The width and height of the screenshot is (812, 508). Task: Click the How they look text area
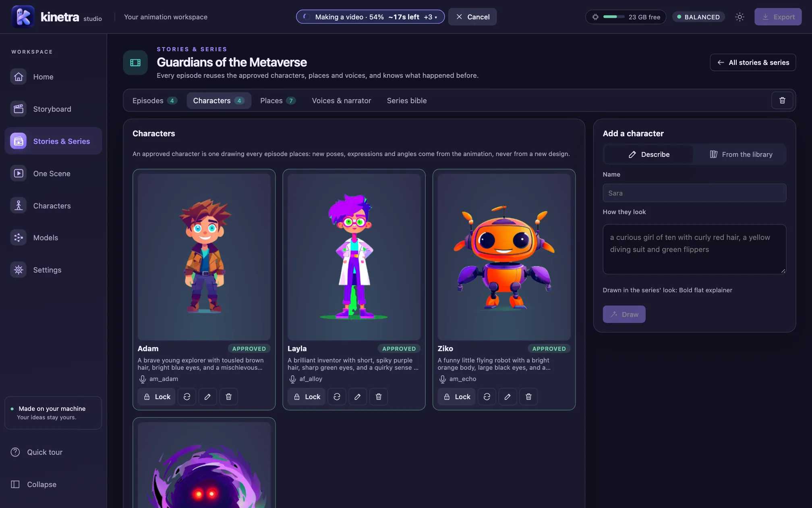[694, 249]
